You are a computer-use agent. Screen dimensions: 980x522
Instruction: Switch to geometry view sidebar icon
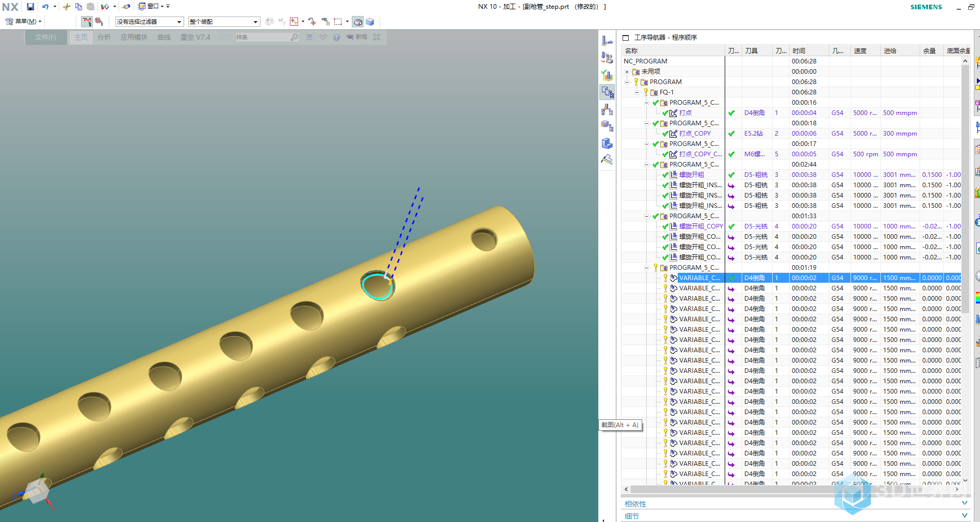pos(607,126)
